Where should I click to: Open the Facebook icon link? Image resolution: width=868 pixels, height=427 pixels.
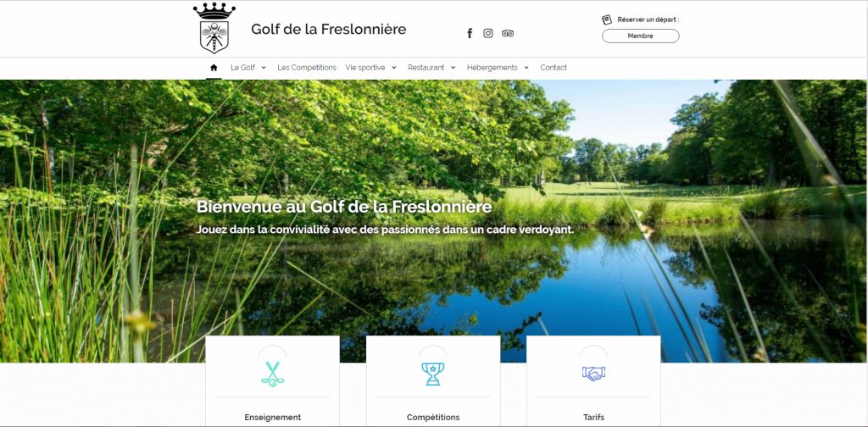tap(470, 33)
